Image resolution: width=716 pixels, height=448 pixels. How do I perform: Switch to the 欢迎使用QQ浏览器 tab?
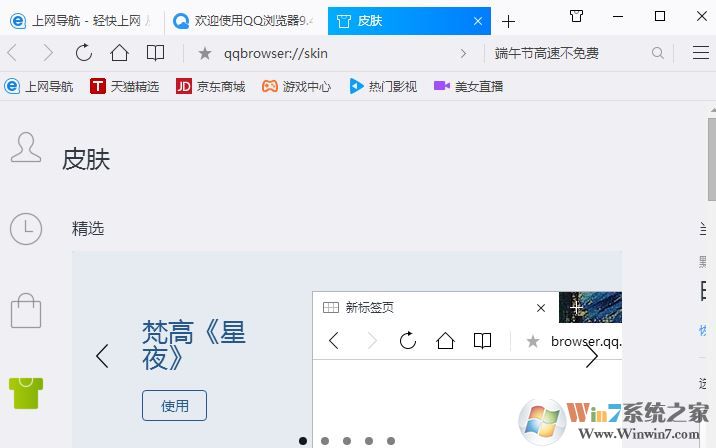[245, 21]
